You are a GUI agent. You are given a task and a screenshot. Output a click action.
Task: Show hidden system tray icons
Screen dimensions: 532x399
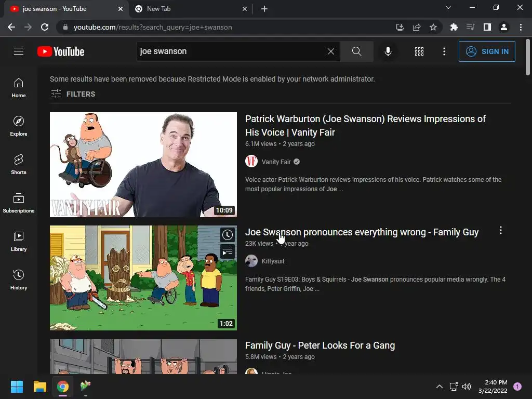click(439, 387)
